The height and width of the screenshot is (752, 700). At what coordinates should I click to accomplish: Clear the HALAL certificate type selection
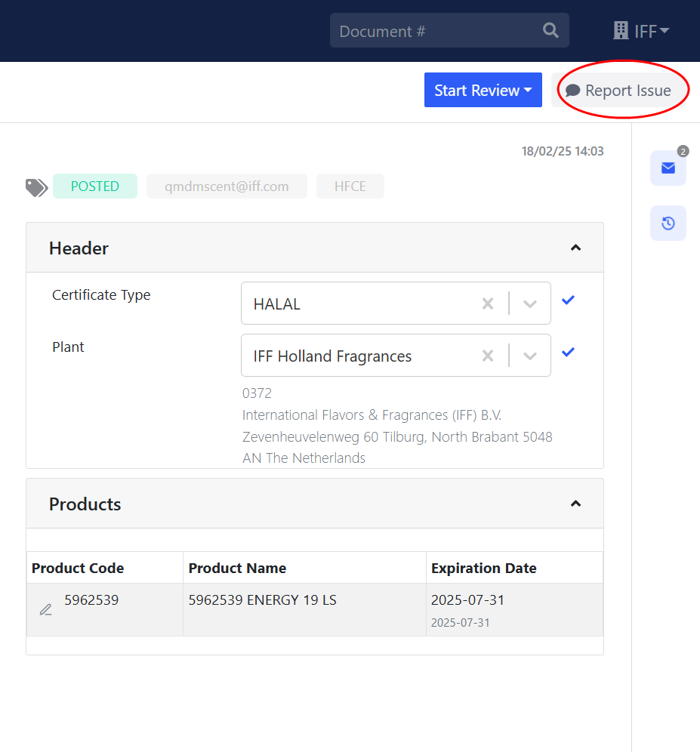point(488,304)
